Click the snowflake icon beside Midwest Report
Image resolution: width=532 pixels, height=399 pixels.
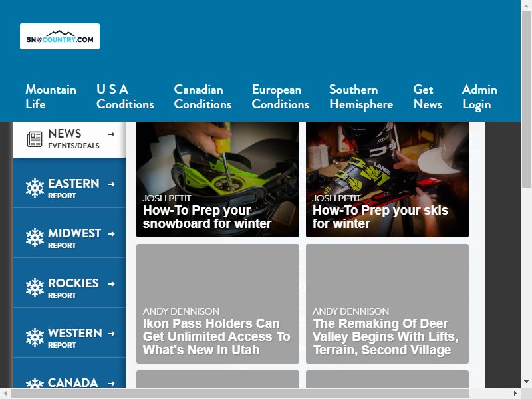tap(35, 237)
